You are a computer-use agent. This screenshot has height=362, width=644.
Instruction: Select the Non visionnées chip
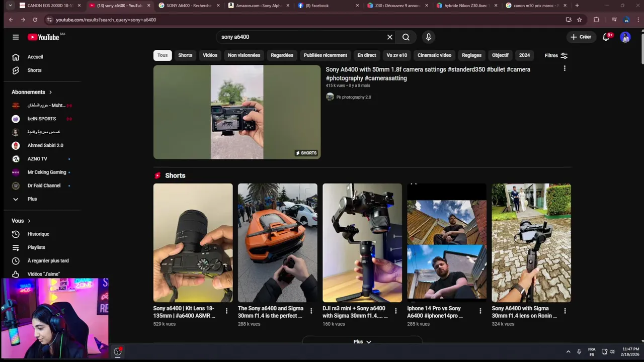click(x=244, y=55)
